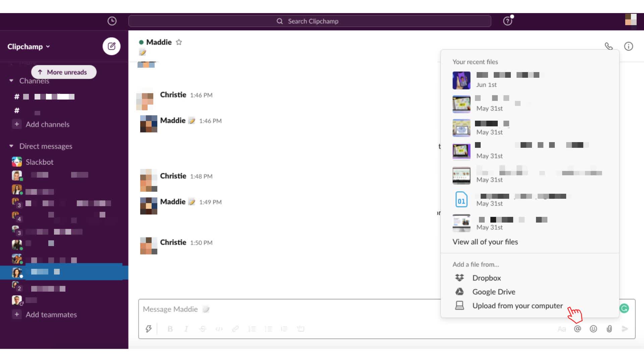Toggle strikethrough formatting

tap(203, 329)
